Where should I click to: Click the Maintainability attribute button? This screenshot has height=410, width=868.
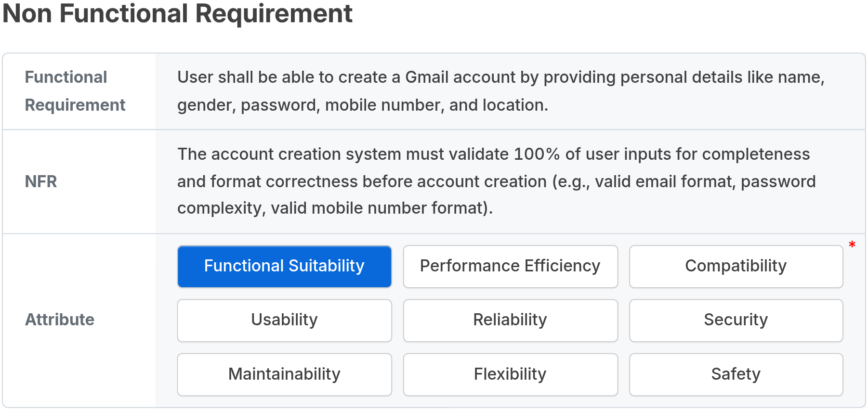(x=284, y=374)
